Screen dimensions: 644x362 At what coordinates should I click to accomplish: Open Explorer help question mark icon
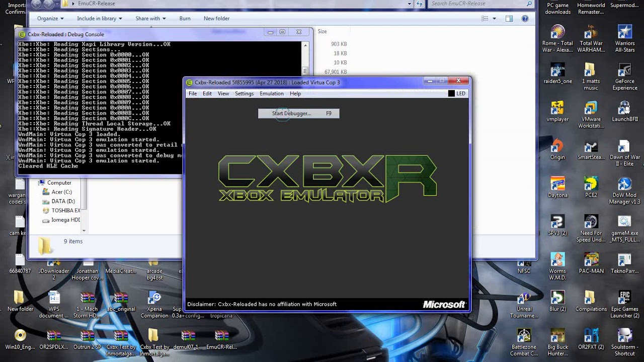(525, 19)
